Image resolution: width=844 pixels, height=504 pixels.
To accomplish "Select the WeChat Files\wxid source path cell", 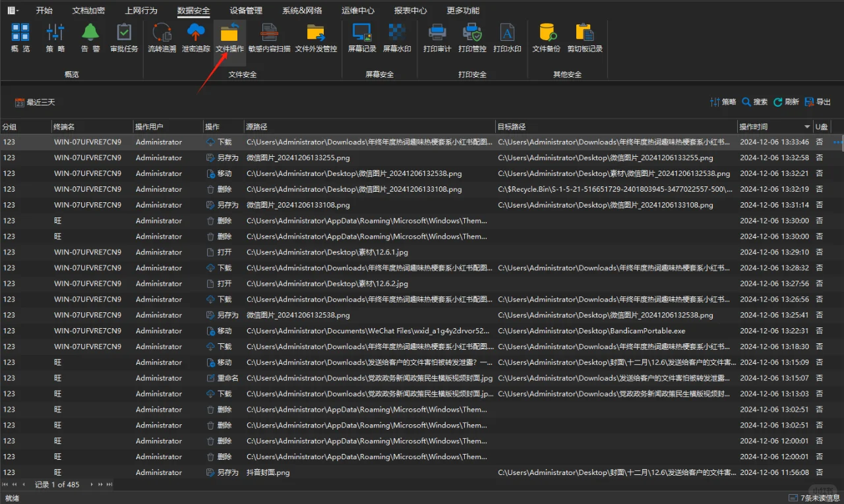I will click(x=369, y=331).
